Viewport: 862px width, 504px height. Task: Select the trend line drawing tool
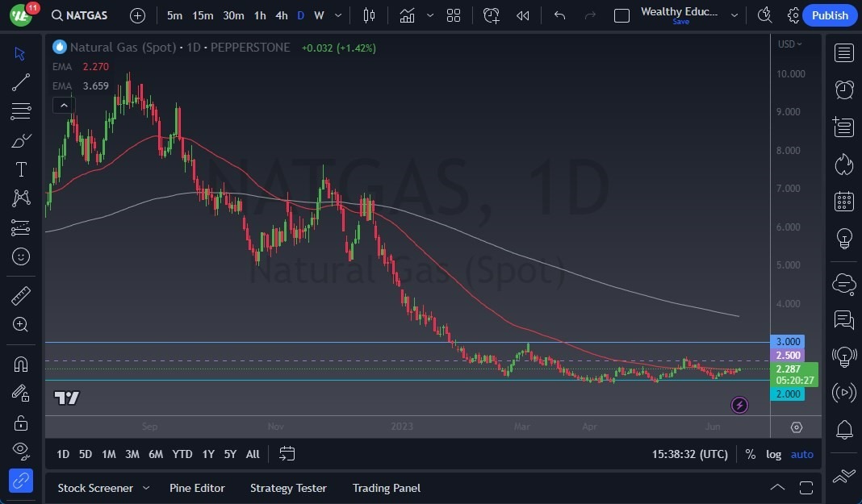click(x=20, y=82)
